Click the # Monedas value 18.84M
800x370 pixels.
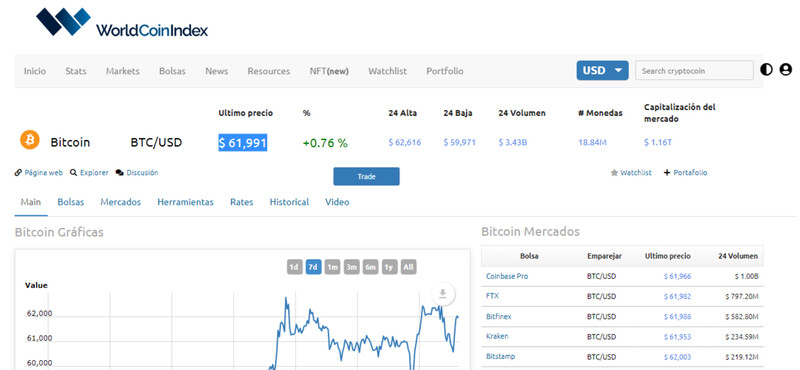(592, 142)
